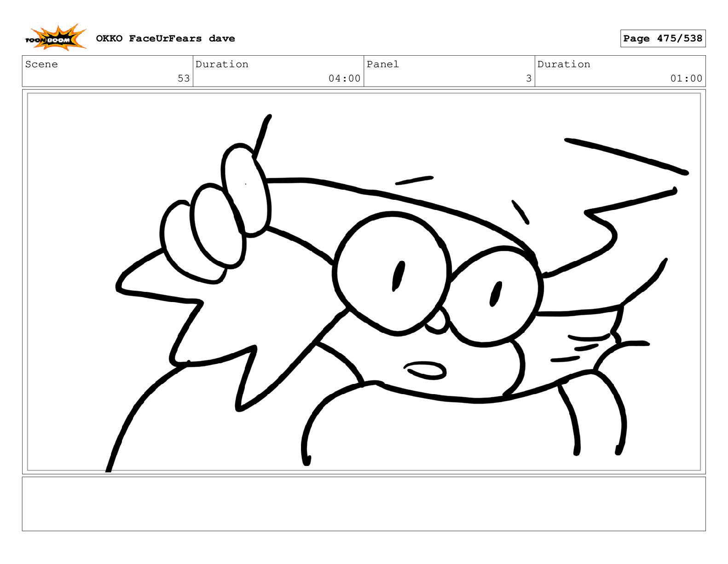The image size is (728, 564).
Task: Select the panel number '3'
Action: point(529,79)
